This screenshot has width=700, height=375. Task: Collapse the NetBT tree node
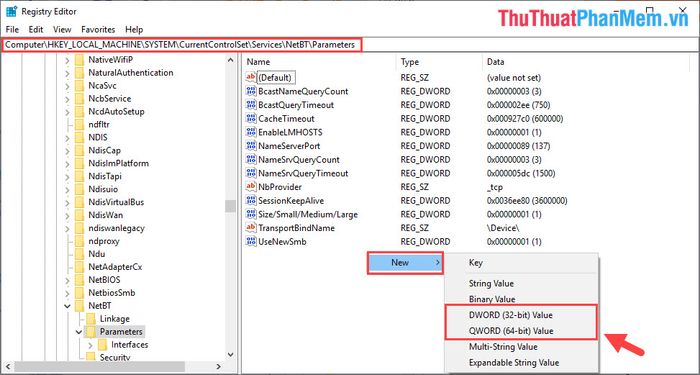[67, 306]
